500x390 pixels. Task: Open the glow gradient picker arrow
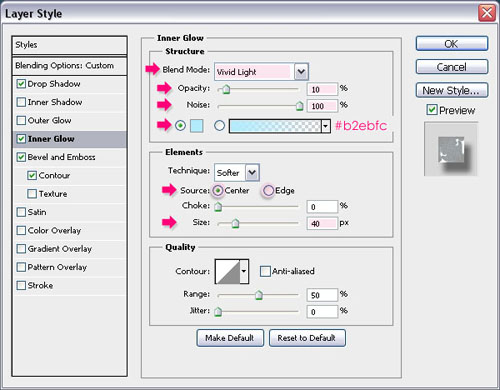point(326,126)
